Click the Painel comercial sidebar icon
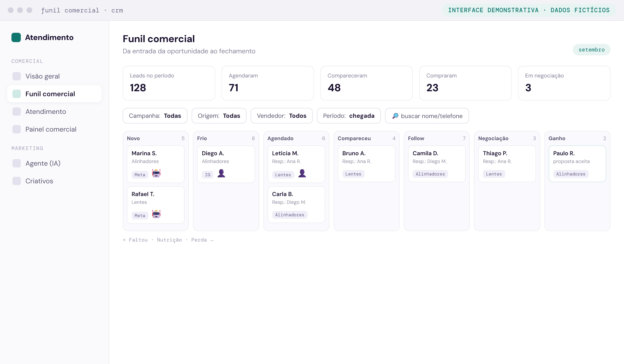The width and height of the screenshot is (624, 364). pos(17,129)
